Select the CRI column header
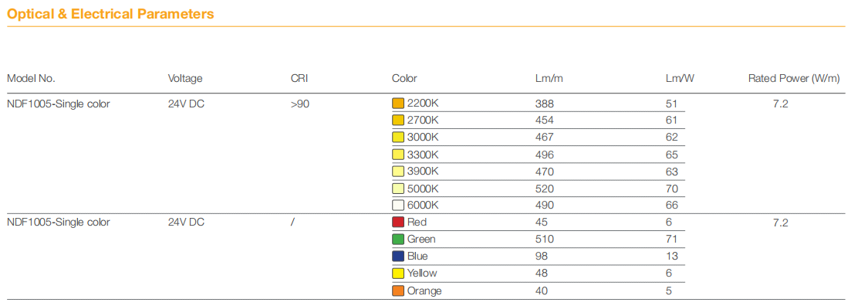 pos(299,79)
